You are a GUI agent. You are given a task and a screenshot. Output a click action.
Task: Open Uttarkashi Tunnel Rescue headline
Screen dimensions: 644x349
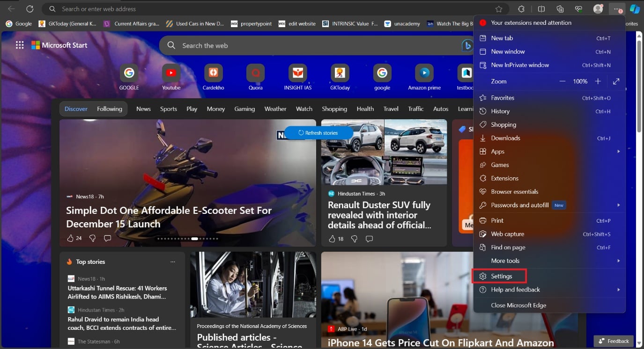[x=118, y=292]
